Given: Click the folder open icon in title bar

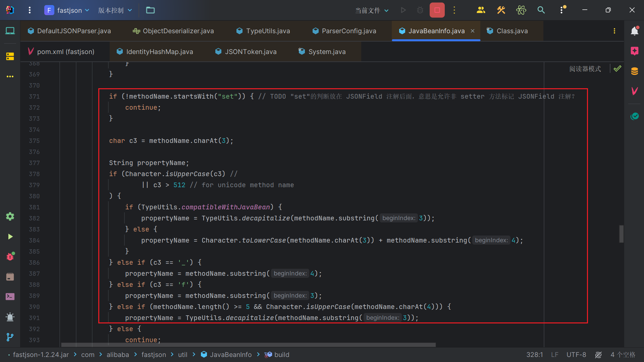Looking at the screenshot, I should (x=150, y=10).
